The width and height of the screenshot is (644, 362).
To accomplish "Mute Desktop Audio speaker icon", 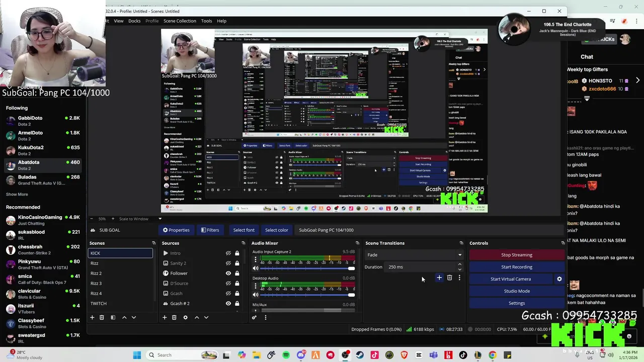I will pyautogui.click(x=255, y=295).
